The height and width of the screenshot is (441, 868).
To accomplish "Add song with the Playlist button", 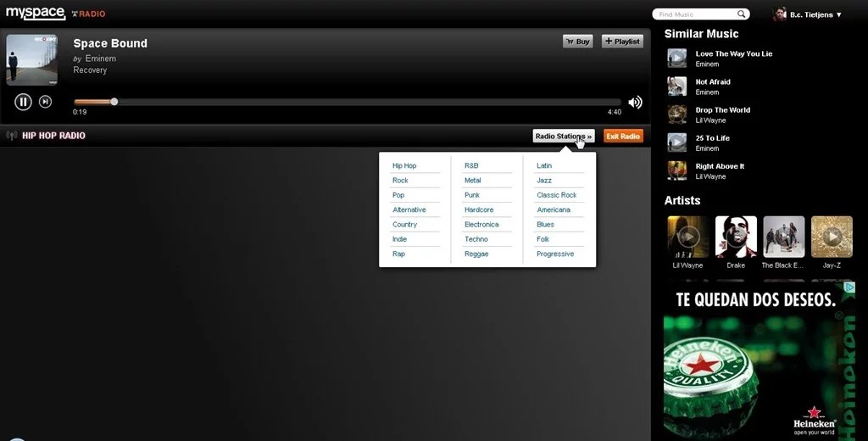I will [x=622, y=42].
